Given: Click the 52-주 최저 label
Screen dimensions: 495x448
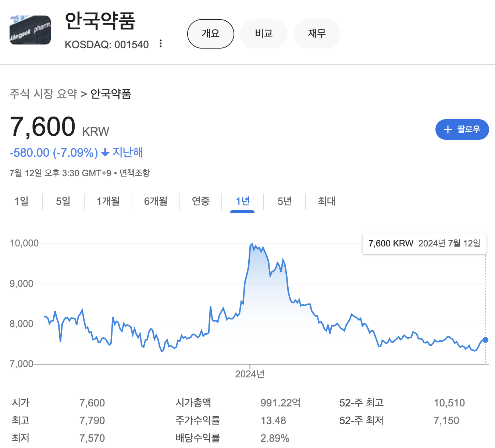Looking at the screenshot, I should (x=362, y=420).
